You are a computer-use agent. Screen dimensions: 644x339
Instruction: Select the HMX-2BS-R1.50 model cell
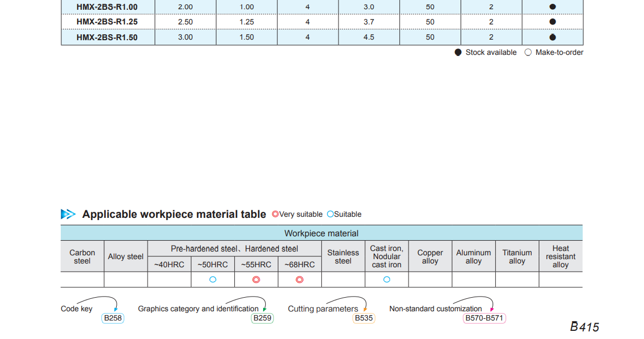107,37
